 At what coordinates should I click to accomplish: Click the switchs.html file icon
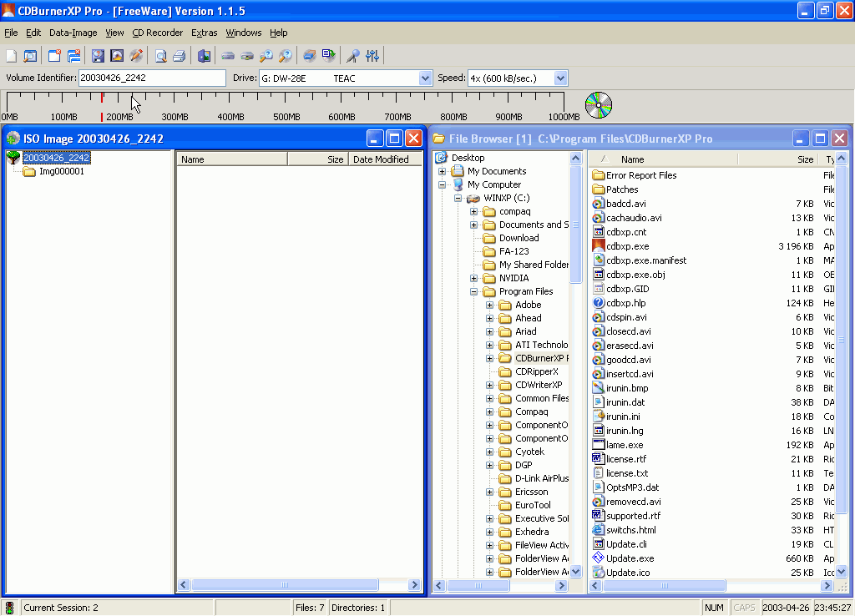(598, 529)
